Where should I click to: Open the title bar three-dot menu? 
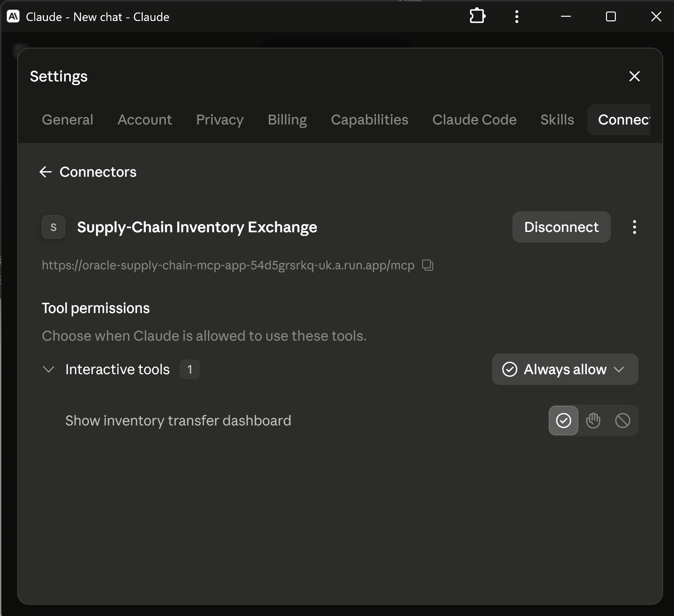point(517,16)
